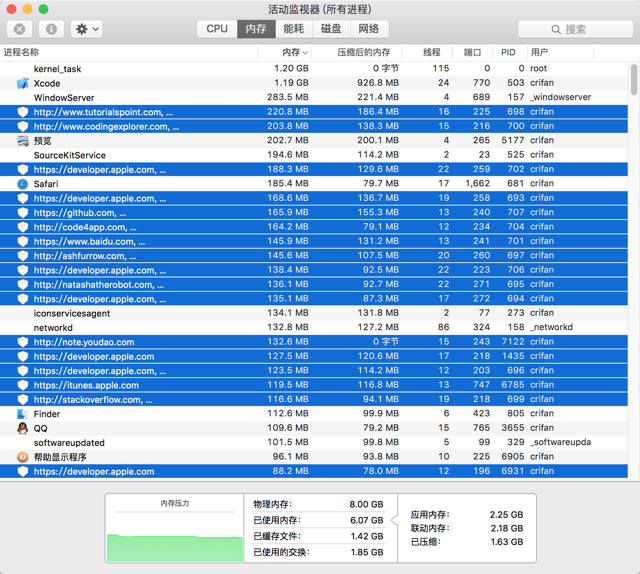
Task: Click the Xcode icon in process list
Action: point(22,83)
